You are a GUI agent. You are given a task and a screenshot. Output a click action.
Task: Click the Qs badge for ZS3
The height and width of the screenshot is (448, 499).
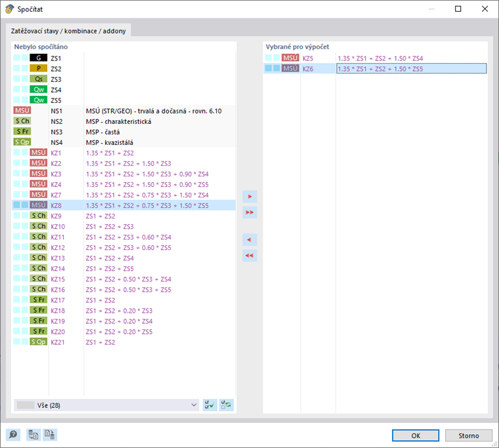[x=39, y=79]
